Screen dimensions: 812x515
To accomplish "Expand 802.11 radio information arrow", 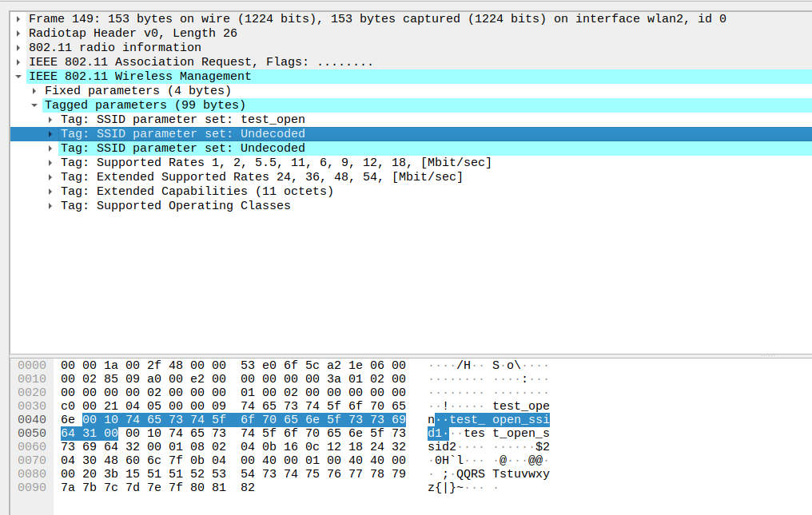I will click(x=18, y=47).
